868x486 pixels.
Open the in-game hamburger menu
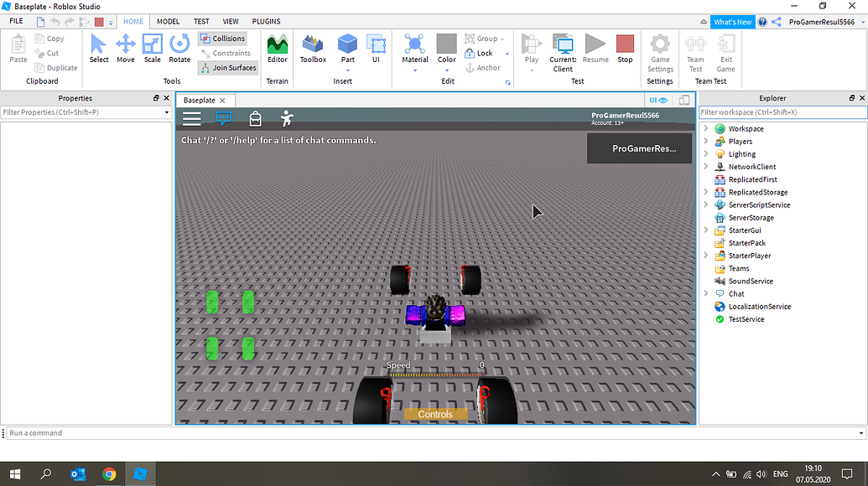(192, 119)
